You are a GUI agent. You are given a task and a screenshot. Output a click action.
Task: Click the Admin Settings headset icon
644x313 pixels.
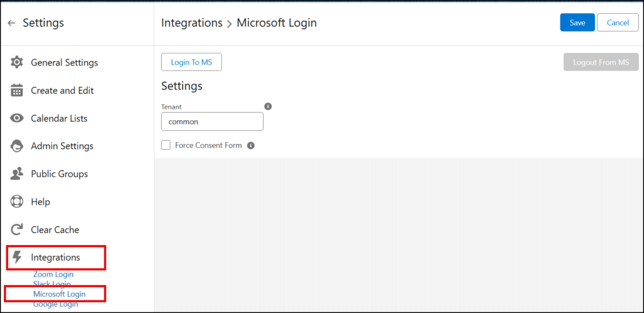[17, 146]
